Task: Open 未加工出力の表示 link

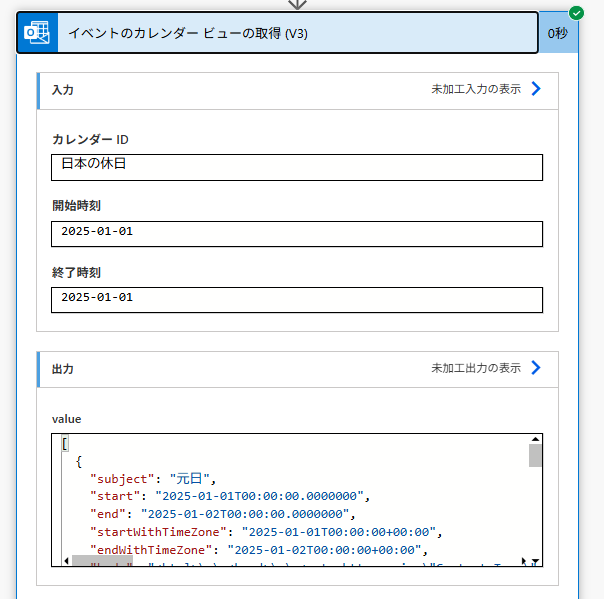Action: pos(476,368)
